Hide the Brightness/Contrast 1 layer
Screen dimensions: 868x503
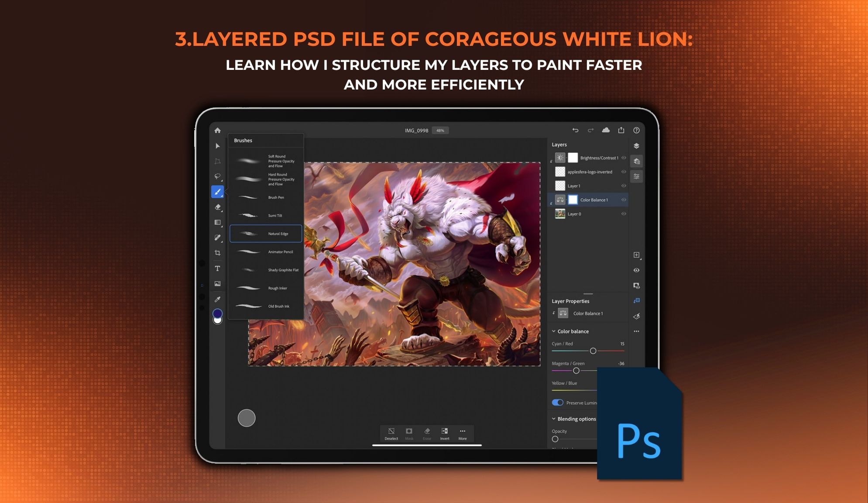(x=624, y=158)
